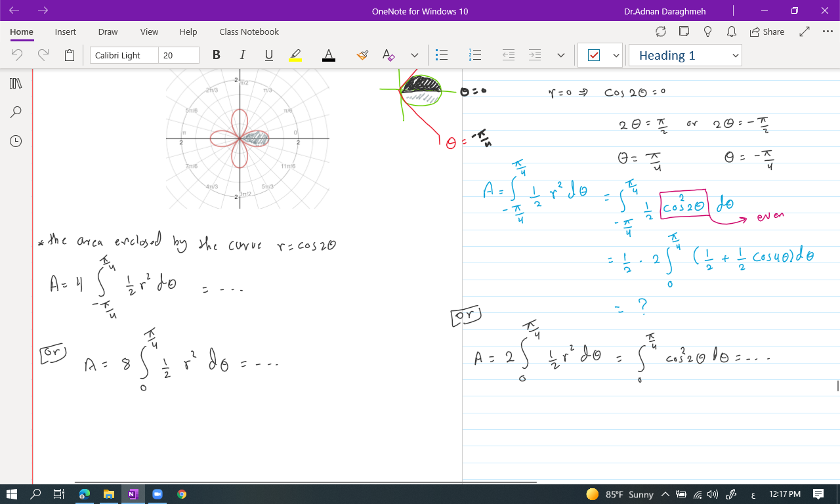Click the Clear formatting icon

tap(388, 55)
